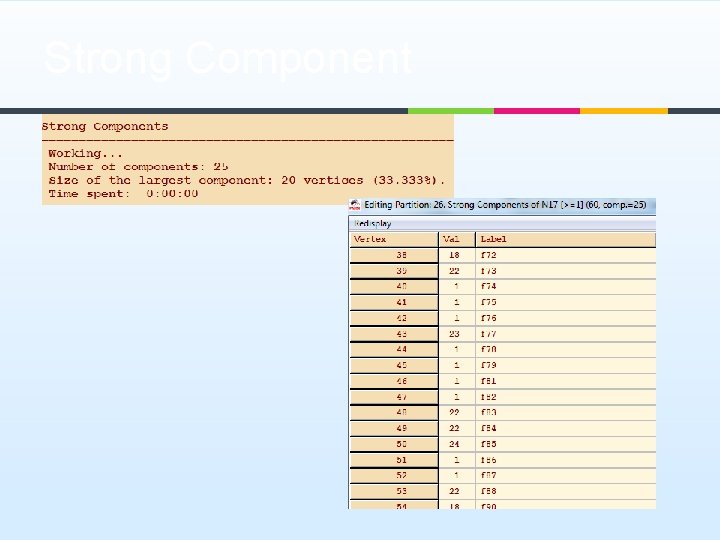Select vertex row 43

point(394,334)
